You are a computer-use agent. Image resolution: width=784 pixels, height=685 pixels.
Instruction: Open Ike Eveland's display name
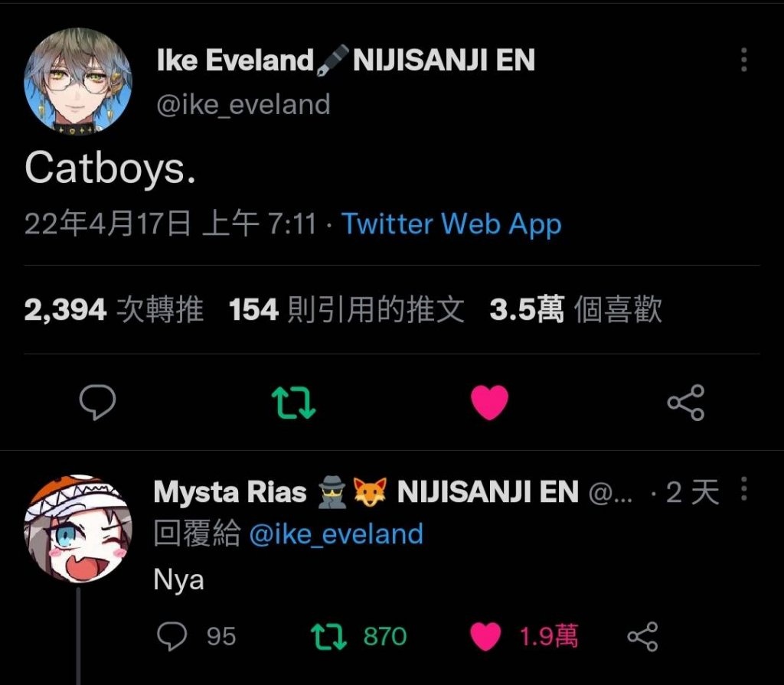(x=346, y=60)
